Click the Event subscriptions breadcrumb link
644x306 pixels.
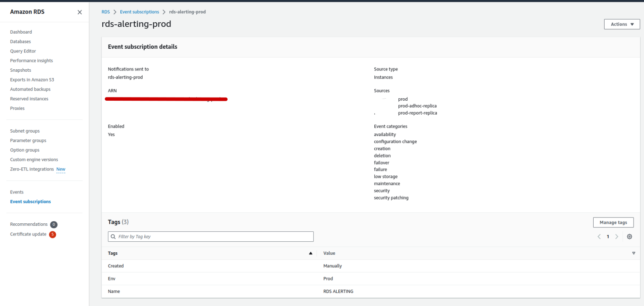(x=140, y=12)
